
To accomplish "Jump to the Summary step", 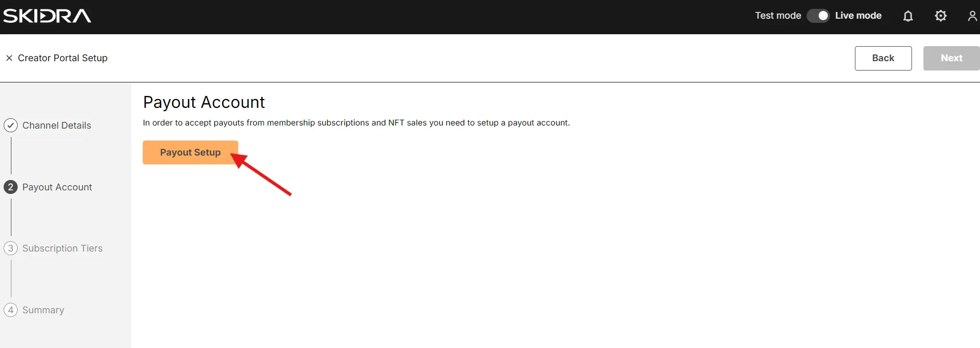I will coord(43,310).
